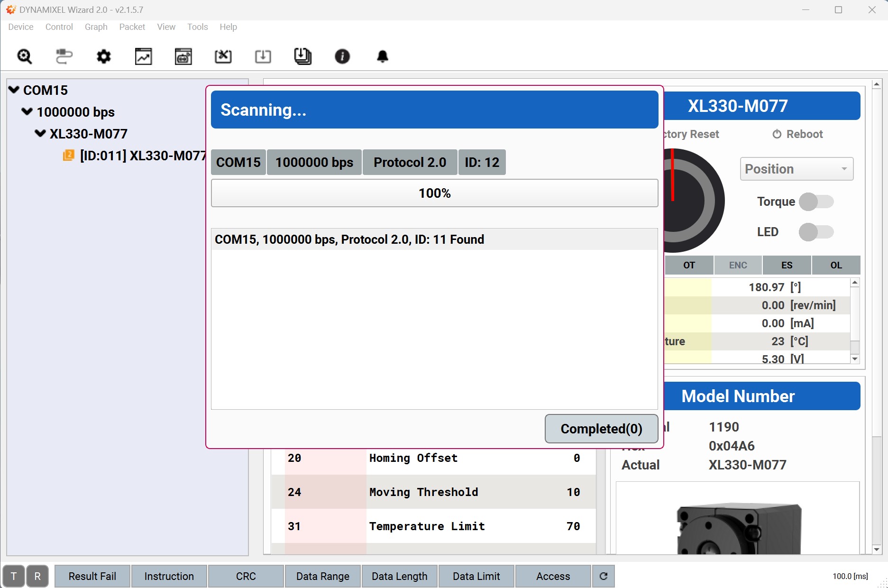Click the CRC status indicator
The width and height of the screenshot is (888, 588).
246,576
